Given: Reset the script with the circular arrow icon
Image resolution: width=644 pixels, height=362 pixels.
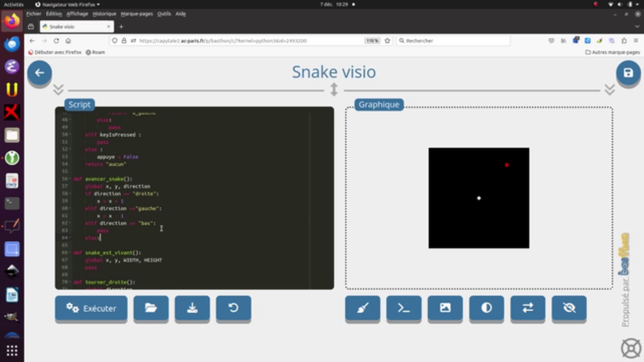Looking at the screenshot, I should [233, 308].
